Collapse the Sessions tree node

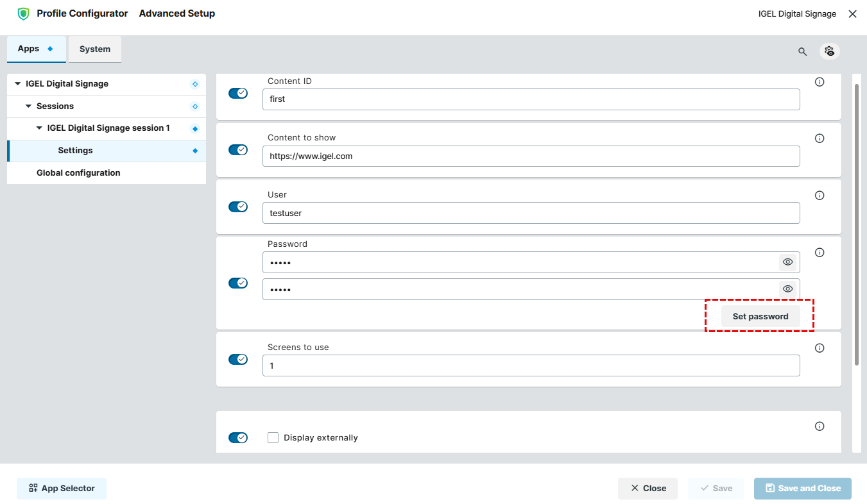[x=28, y=106]
